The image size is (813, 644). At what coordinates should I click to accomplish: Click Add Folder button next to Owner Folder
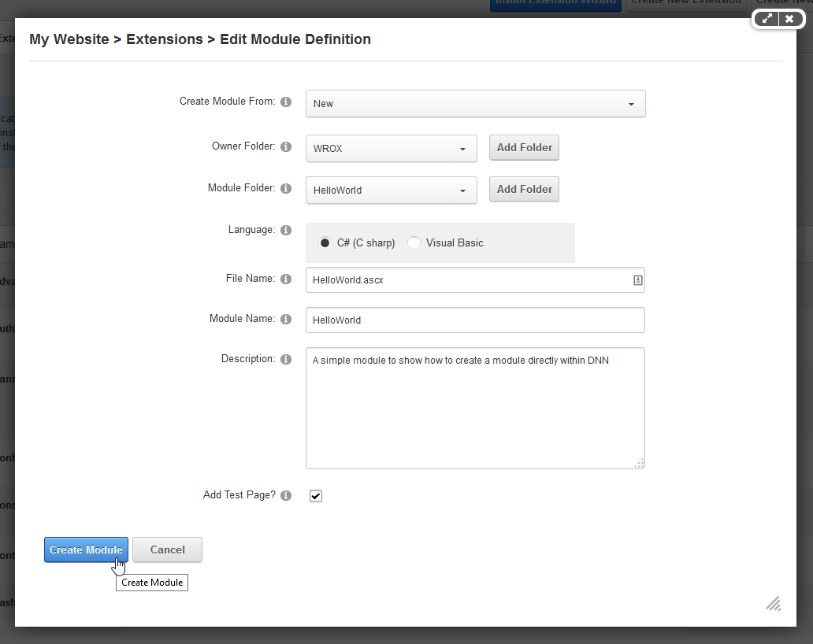click(524, 148)
